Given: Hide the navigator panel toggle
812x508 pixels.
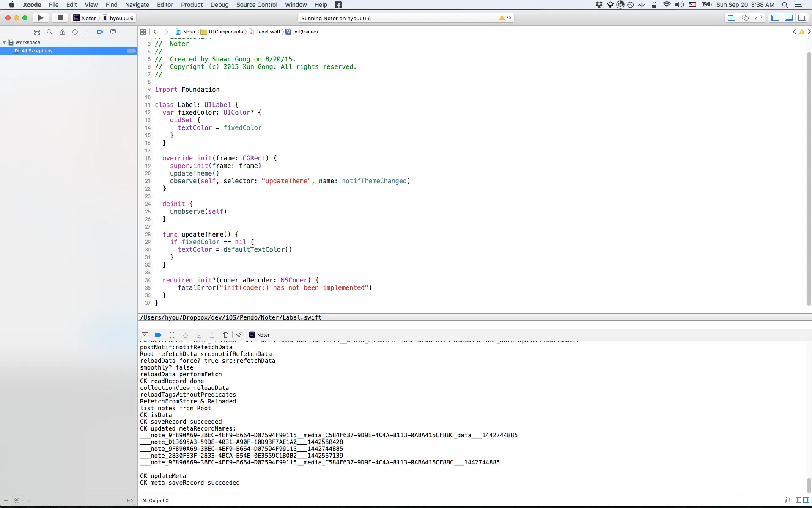Looking at the screenshot, I should coord(775,18).
